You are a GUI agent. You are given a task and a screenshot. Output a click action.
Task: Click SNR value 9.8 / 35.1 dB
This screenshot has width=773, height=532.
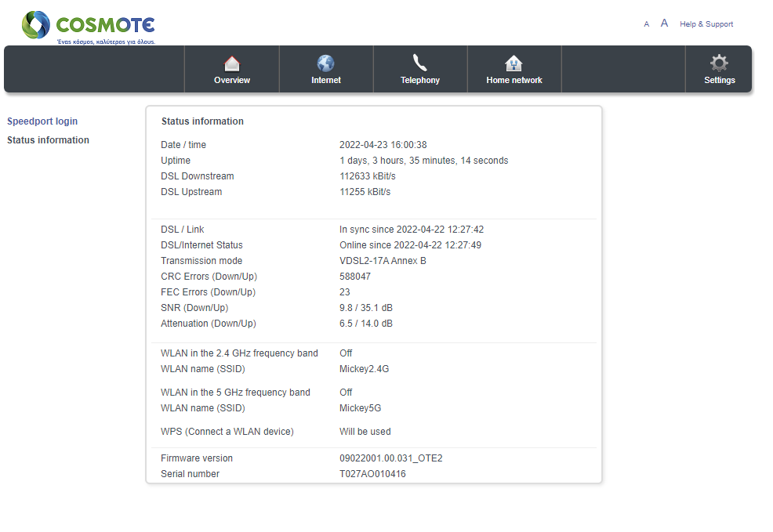point(366,308)
